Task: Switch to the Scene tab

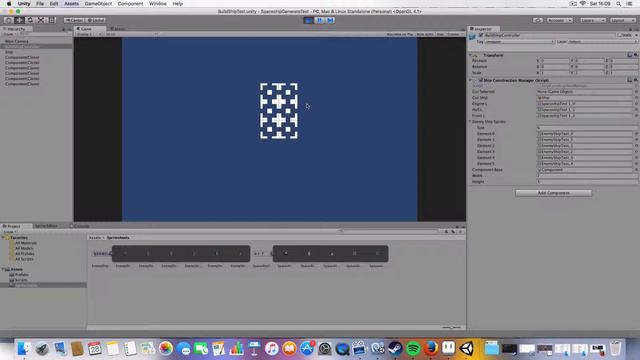Action: pyautogui.click(x=117, y=29)
